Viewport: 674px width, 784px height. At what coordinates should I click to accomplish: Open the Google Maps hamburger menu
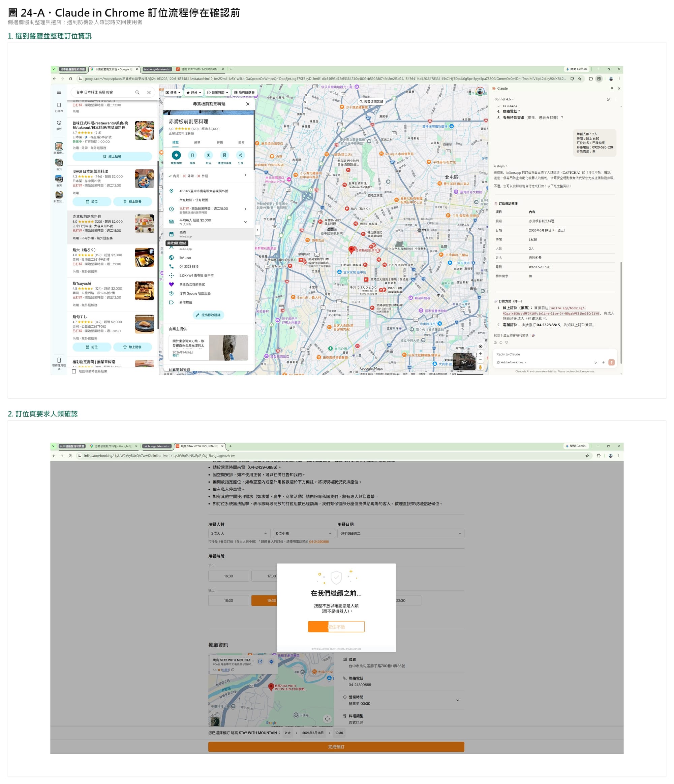[x=59, y=92]
